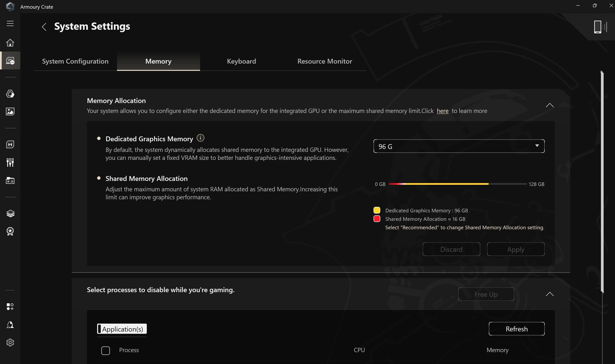
Task: Select the Dedicated Graphics Memory radio button
Action: coord(99,138)
